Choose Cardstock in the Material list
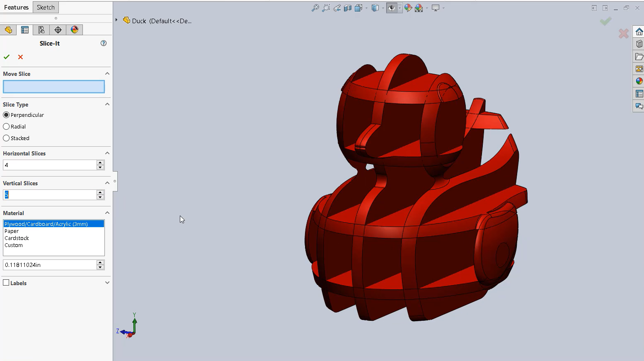Screen dimensions: 644x361 pos(17,238)
